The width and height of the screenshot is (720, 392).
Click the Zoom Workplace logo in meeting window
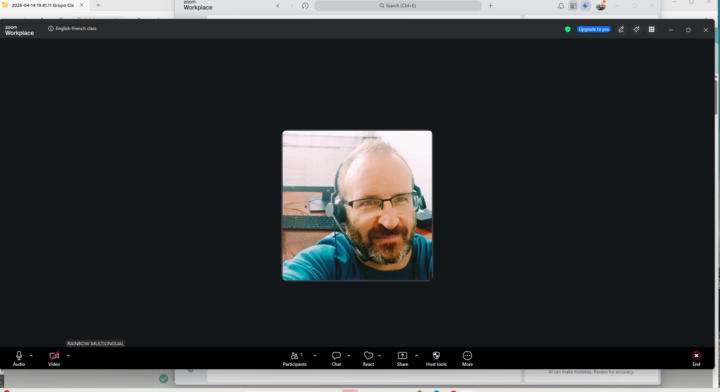pos(19,30)
